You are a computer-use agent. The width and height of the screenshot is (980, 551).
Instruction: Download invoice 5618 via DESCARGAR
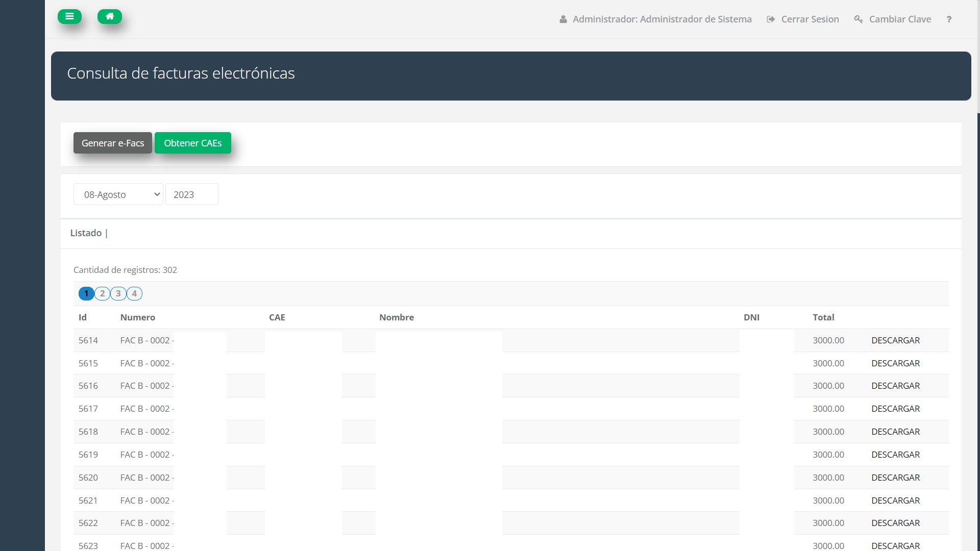895,432
